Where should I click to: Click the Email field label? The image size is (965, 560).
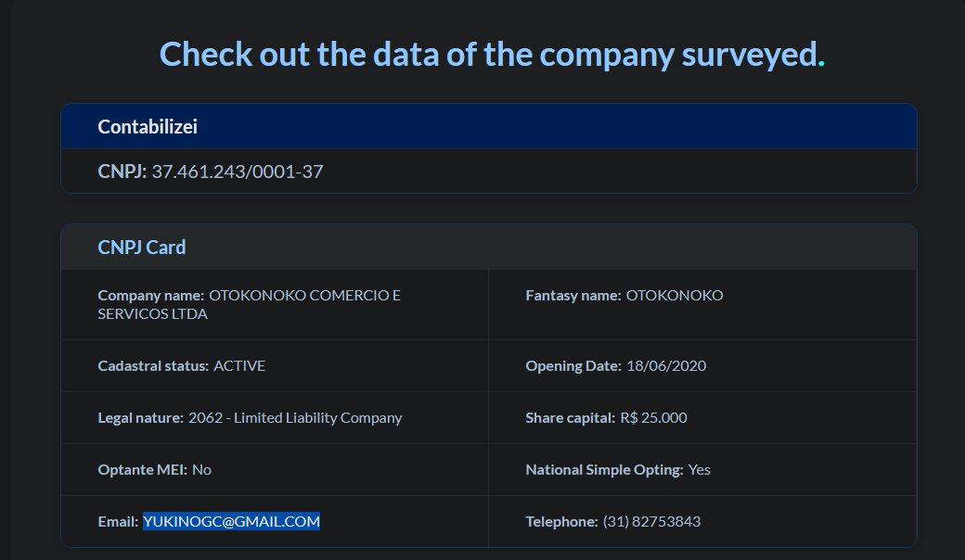[118, 522]
